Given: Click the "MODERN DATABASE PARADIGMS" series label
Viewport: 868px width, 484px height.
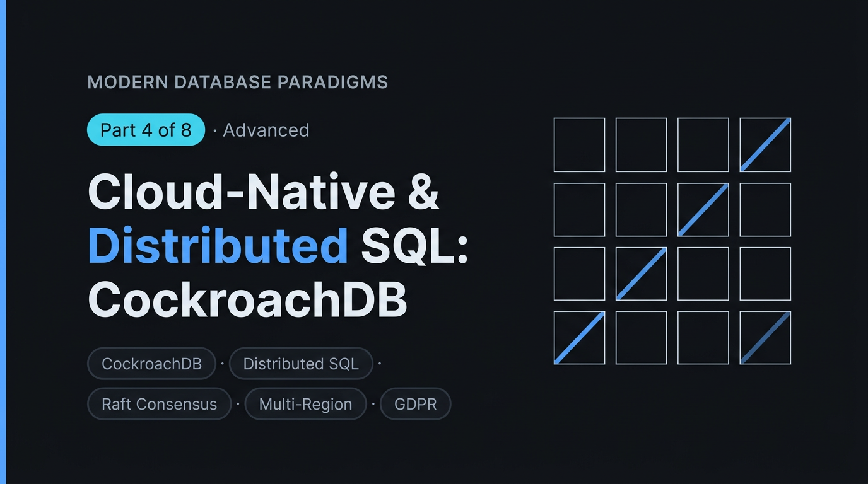Looking at the screenshot, I should point(238,82).
